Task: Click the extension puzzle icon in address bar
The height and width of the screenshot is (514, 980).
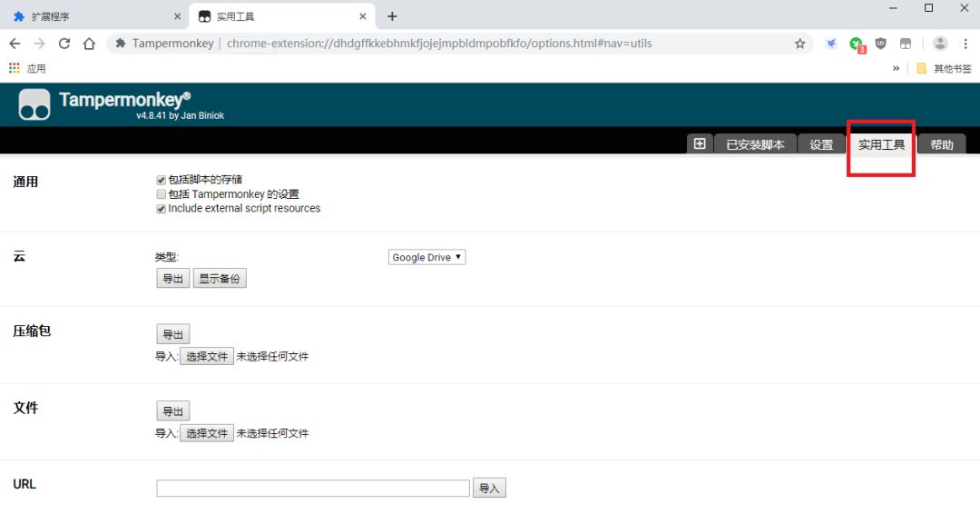Action: click(x=121, y=44)
